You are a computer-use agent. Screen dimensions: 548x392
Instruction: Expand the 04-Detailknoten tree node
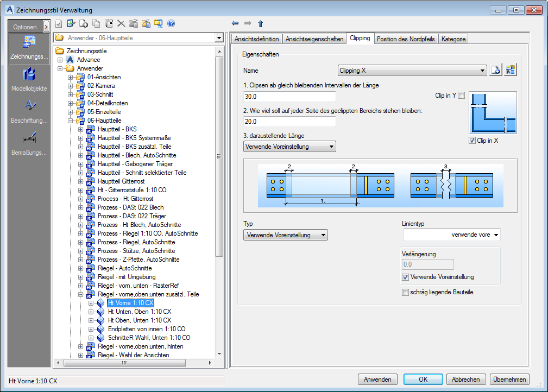click(x=70, y=103)
